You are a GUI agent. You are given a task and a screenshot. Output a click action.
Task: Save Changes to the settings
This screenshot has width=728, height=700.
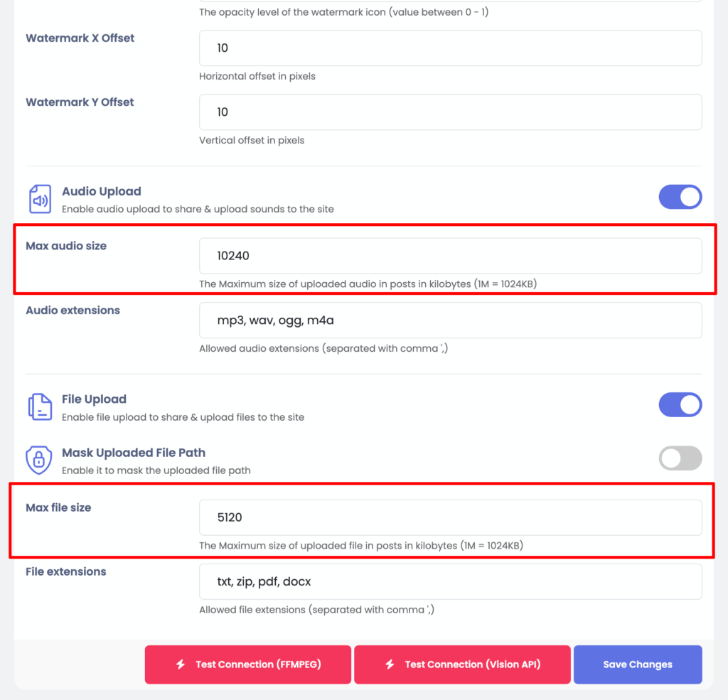click(x=637, y=664)
